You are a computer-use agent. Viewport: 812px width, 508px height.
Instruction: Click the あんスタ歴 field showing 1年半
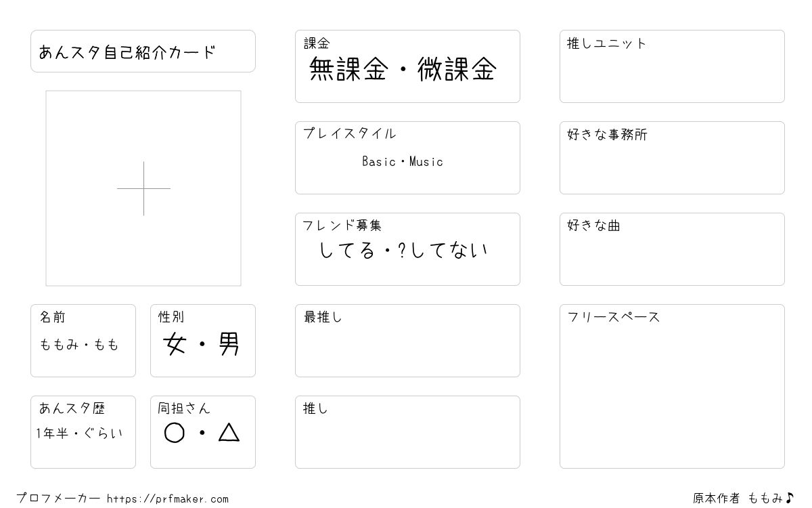(83, 432)
